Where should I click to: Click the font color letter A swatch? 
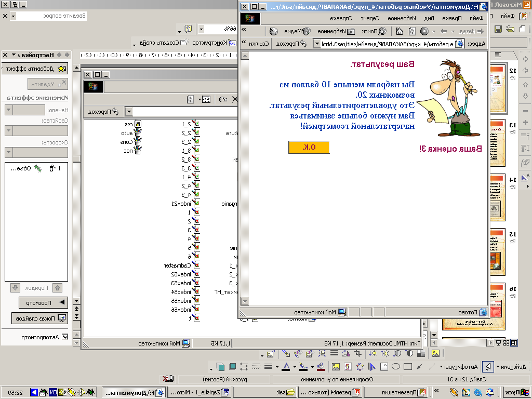286,366
